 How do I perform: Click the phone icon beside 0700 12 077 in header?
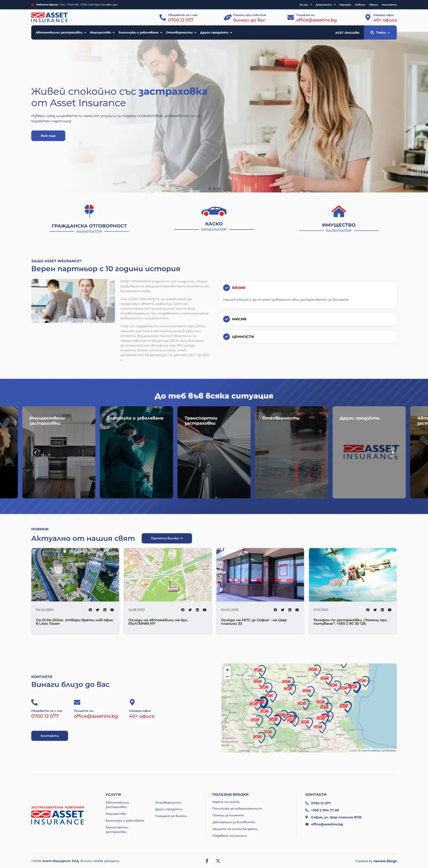coord(163,17)
